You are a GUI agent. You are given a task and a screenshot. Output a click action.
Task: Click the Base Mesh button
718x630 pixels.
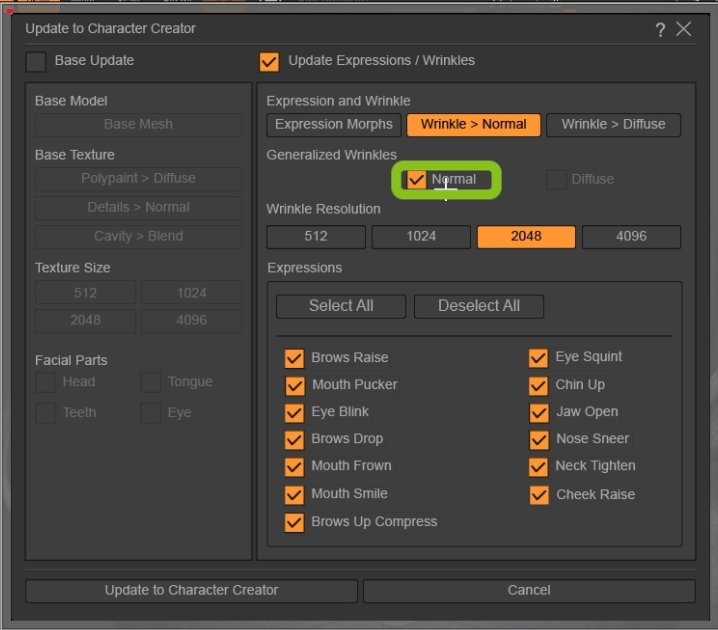[x=138, y=125]
